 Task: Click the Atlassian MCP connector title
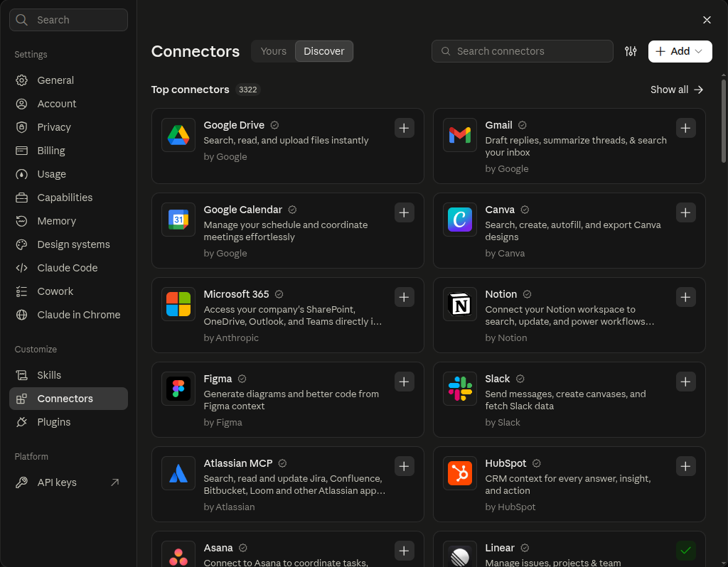(x=238, y=463)
